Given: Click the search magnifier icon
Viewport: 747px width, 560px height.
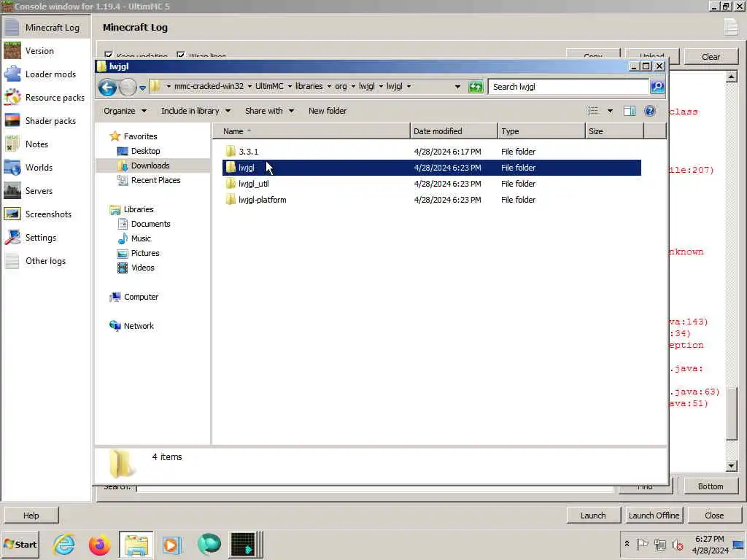Looking at the screenshot, I should pyautogui.click(x=657, y=87).
